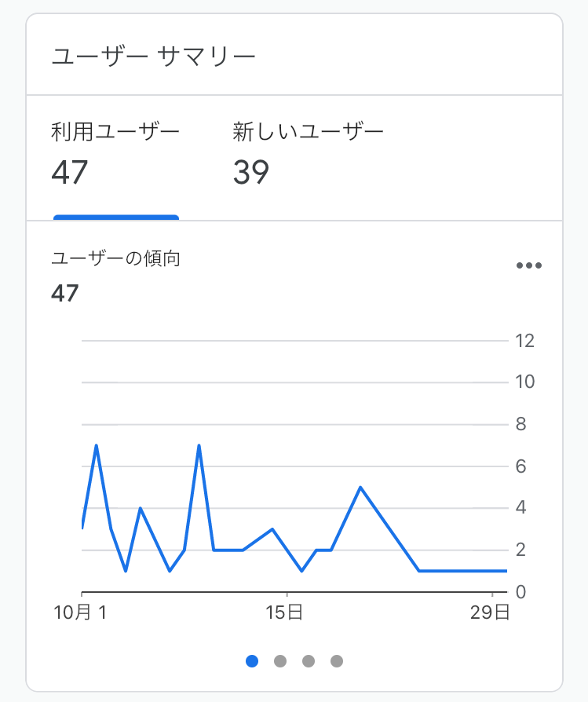Select the 利用ユーザー tab
The height and width of the screenshot is (702, 588).
[x=115, y=158]
